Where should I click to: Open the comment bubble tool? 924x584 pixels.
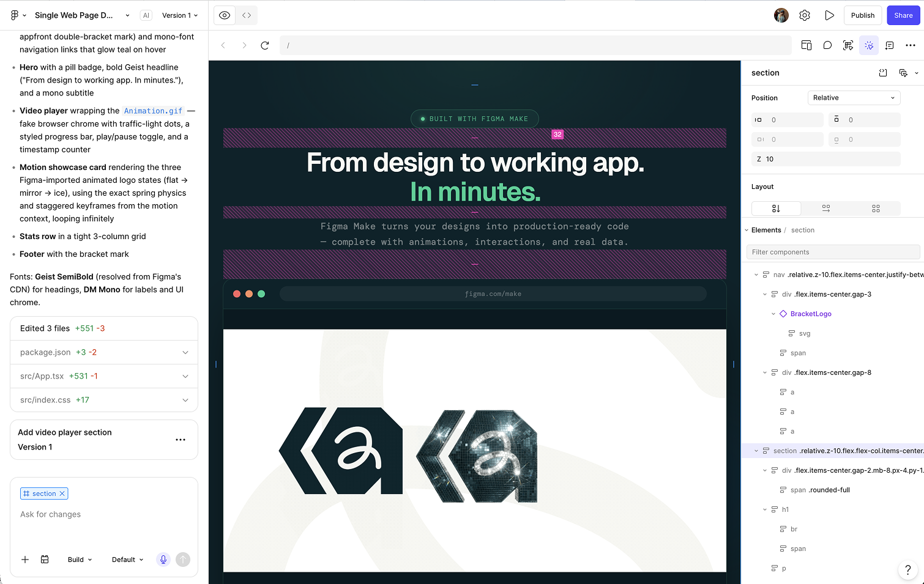[827, 45]
